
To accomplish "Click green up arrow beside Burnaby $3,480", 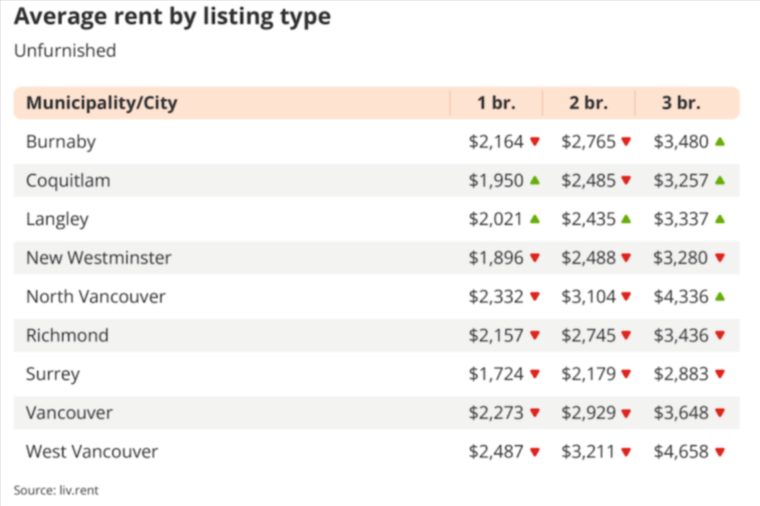I will tap(720, 142).
